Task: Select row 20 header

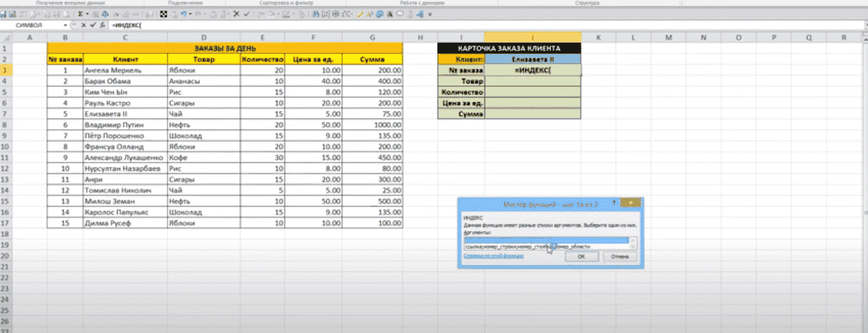Action: 6,257
